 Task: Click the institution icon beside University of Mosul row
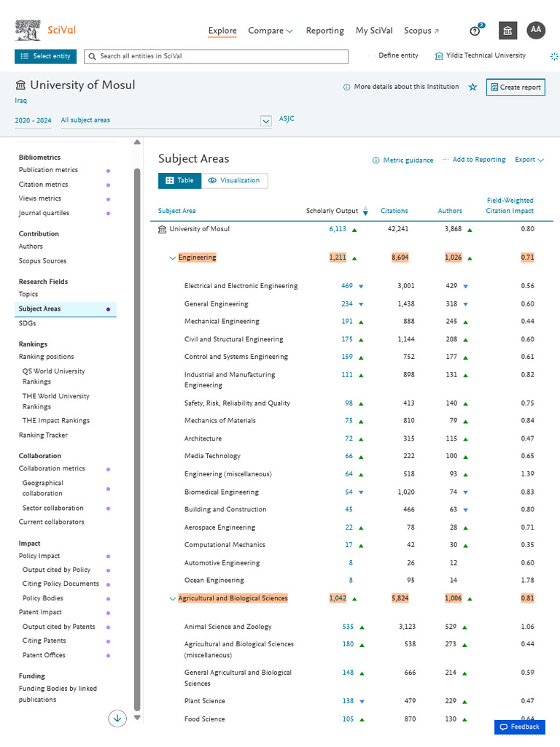pyautogui.click(x=162, y=229)
